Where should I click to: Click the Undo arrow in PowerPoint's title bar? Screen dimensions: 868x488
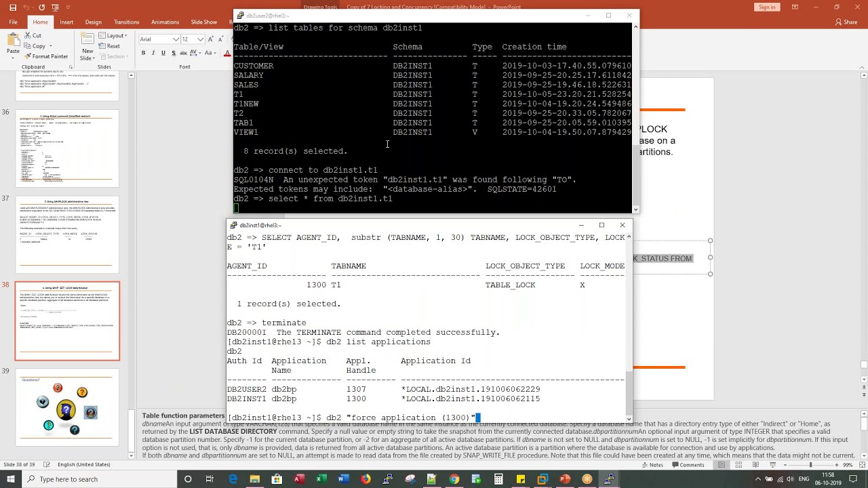tap(27, 7)
